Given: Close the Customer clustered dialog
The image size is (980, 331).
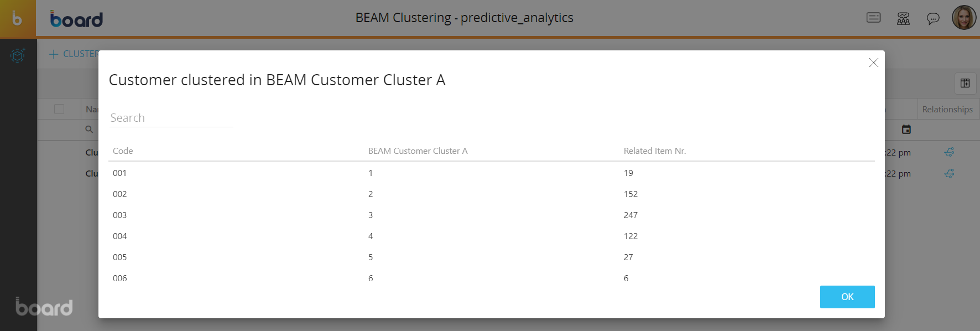Looking at the screenshot, I should pyautogui.click(x=873, y=63).
